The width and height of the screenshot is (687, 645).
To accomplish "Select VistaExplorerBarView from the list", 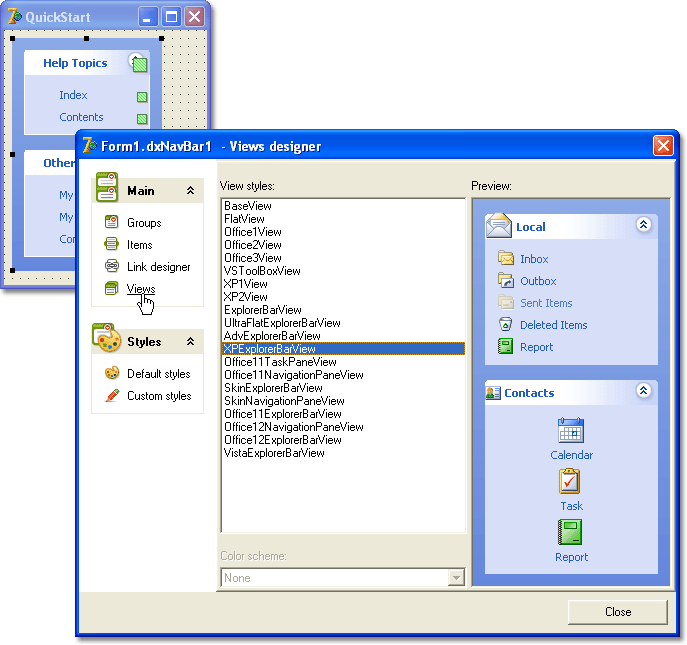I will coord(275,453).
